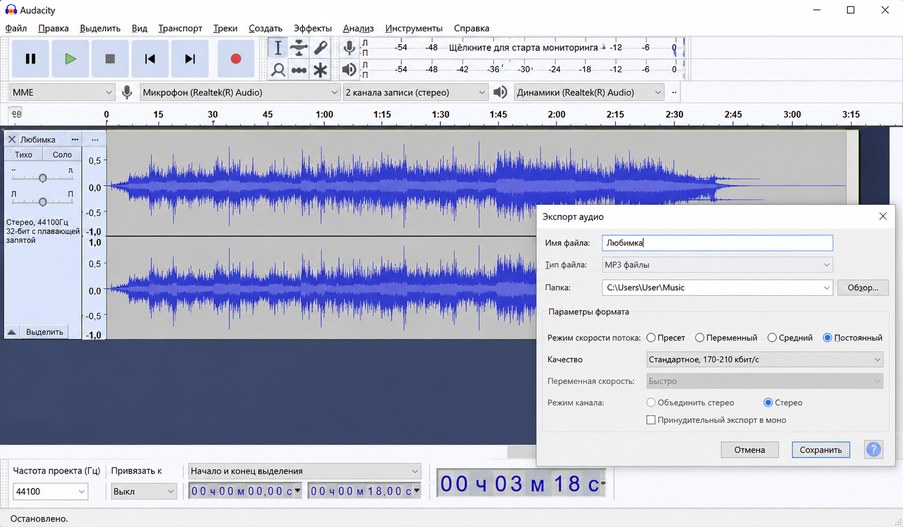Click monitoring start text on recording meter
This screenshot has width=903, height=527.
523,48
